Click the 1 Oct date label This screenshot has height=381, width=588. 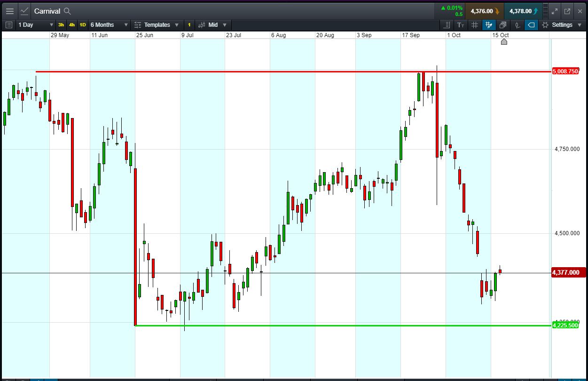tap(454, 35)
